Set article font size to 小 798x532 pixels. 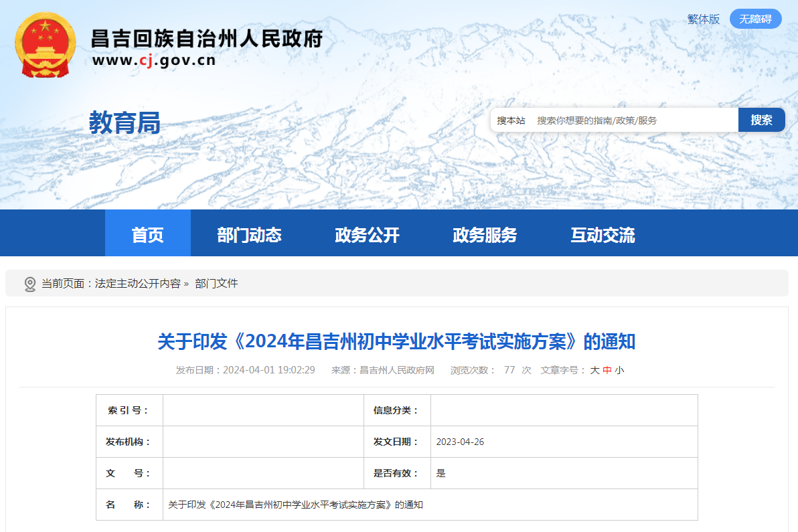click(x=619, y=370)
